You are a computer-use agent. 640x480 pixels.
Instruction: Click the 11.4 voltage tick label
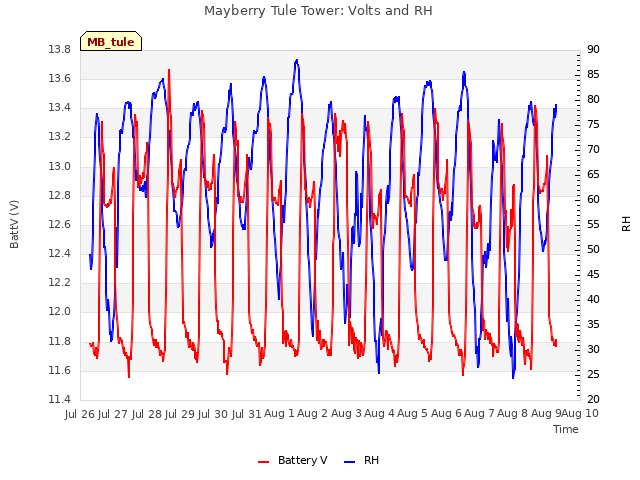[x=60, y=399]
